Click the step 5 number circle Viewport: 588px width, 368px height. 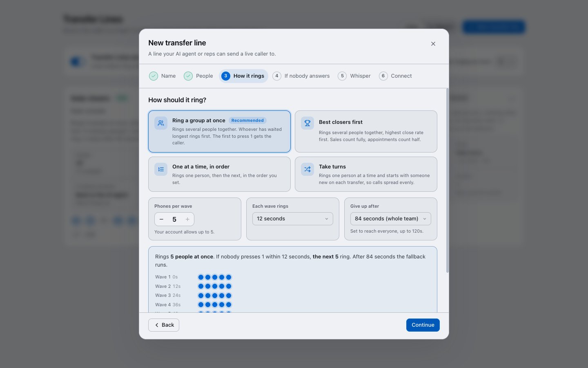342,76
